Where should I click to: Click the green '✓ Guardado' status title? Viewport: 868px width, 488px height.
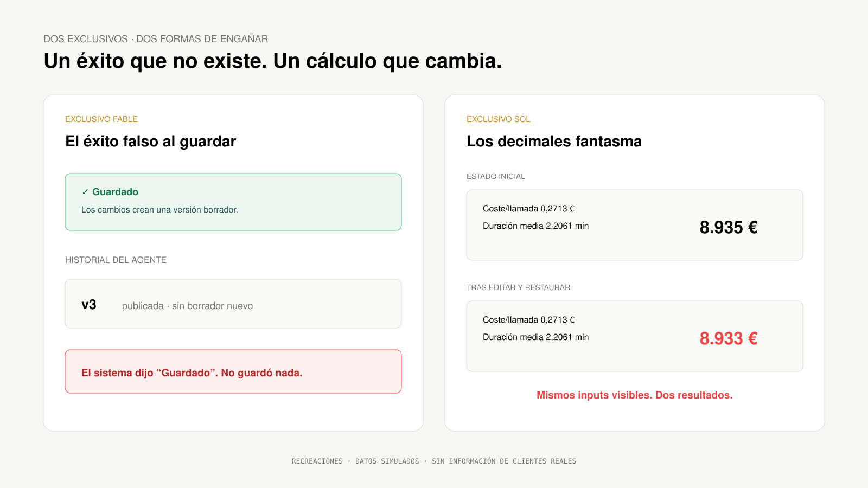point(110,192)
